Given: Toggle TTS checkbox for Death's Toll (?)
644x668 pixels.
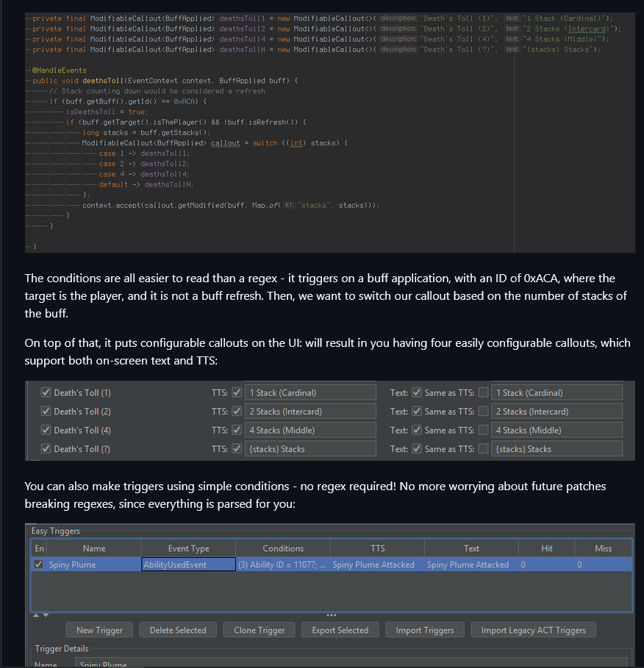Looking at the screenshot, I should pos(237,448).
